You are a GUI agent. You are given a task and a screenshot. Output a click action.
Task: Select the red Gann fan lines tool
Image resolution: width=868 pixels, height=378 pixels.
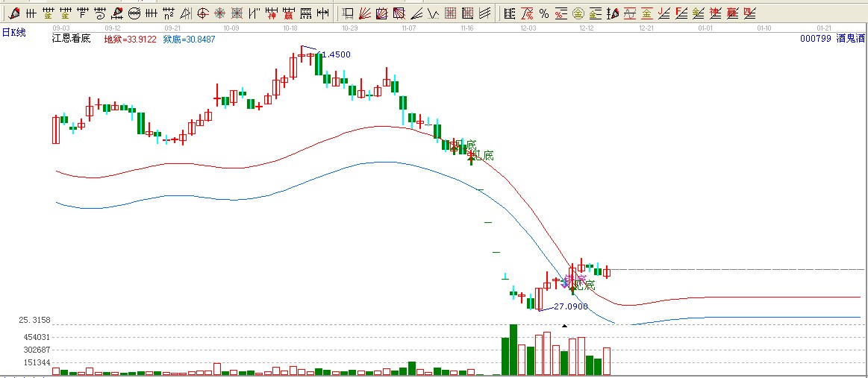[364, 13]
